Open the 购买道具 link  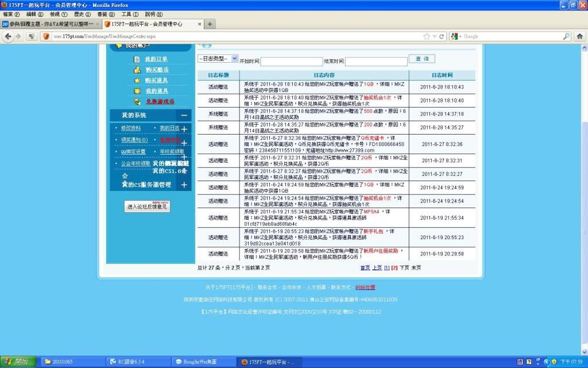point(156,80)
